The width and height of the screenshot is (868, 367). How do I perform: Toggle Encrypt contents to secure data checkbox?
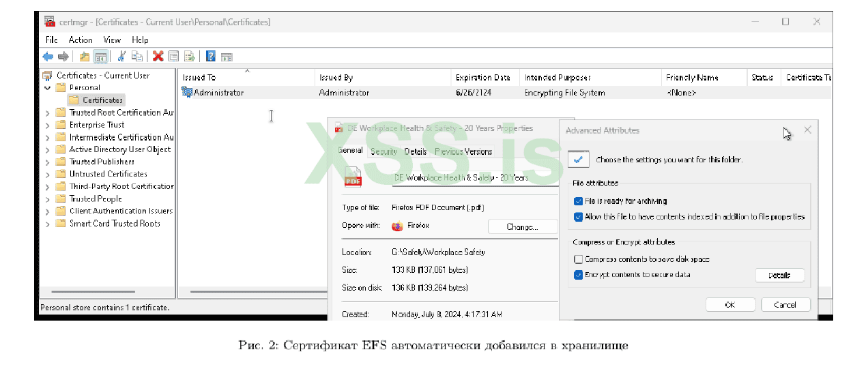579,275
